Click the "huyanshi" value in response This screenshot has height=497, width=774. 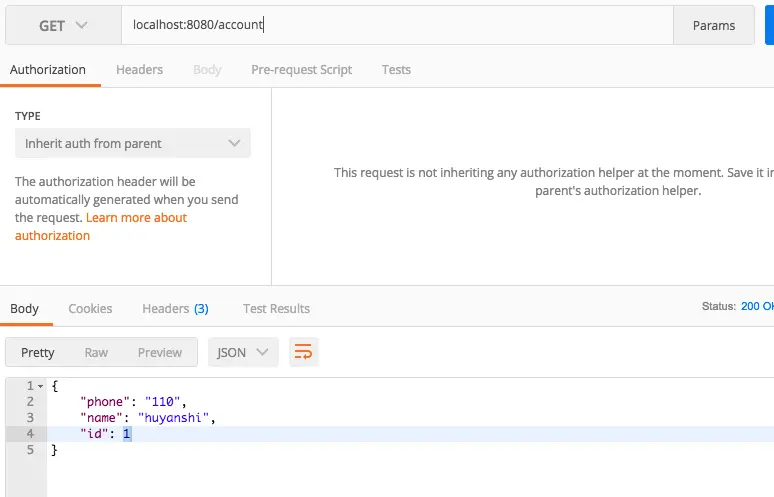tap(173, 418)
